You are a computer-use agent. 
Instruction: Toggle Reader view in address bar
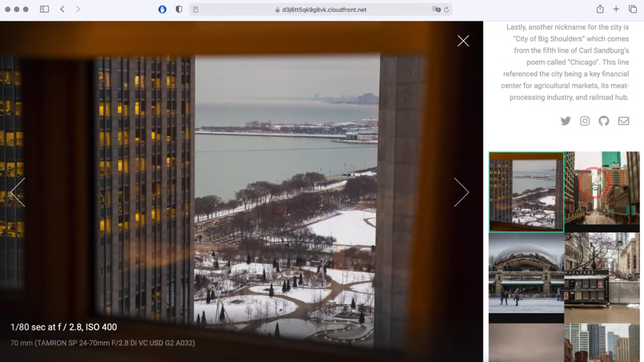click(x=196, y=10)
